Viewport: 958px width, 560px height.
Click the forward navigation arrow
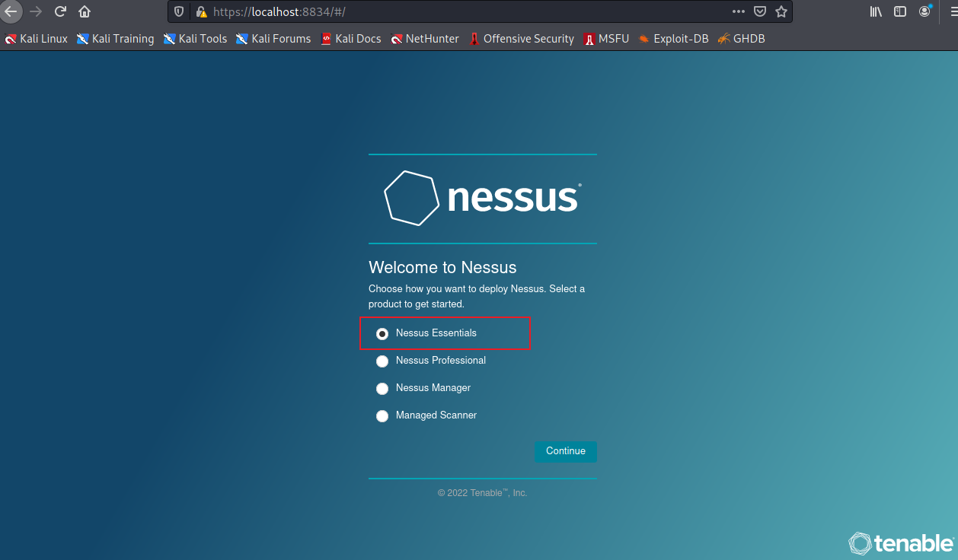[36, 11]
